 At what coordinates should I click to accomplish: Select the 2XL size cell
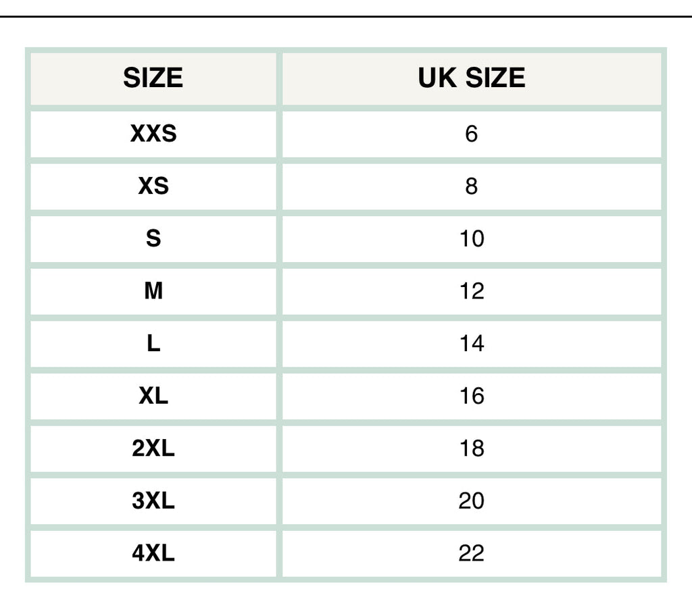click(x=153, y=448)
